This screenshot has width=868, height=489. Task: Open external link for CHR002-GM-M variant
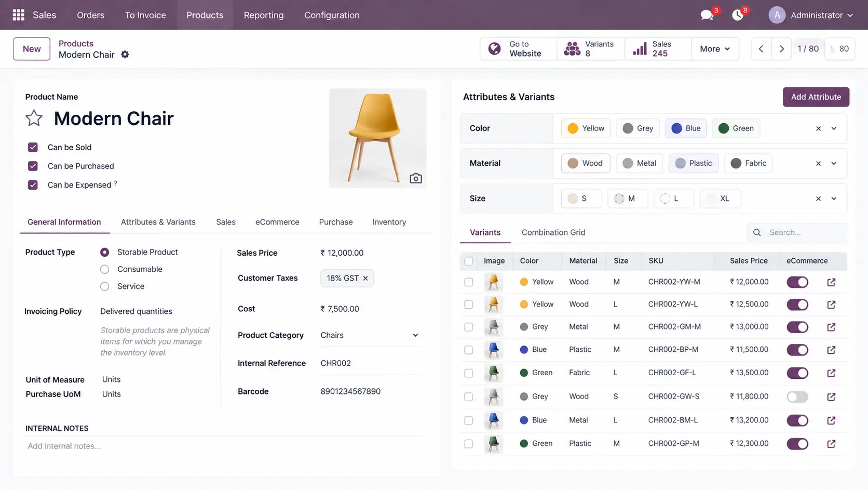(831, 327)
